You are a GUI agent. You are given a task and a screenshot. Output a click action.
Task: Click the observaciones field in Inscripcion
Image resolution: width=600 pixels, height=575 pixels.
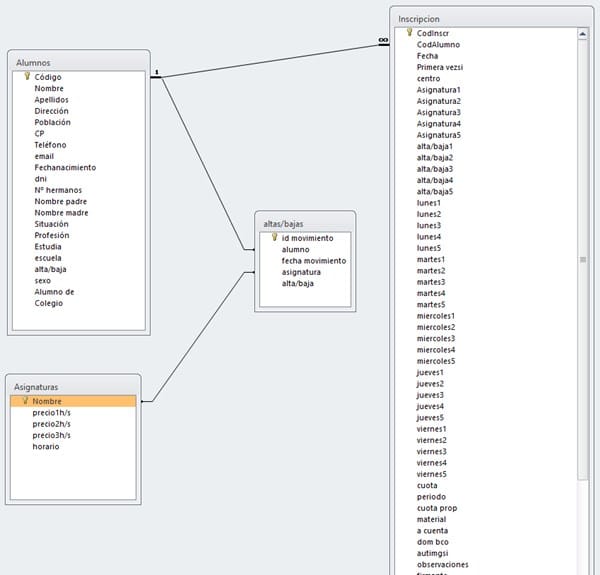click(443, 565)
